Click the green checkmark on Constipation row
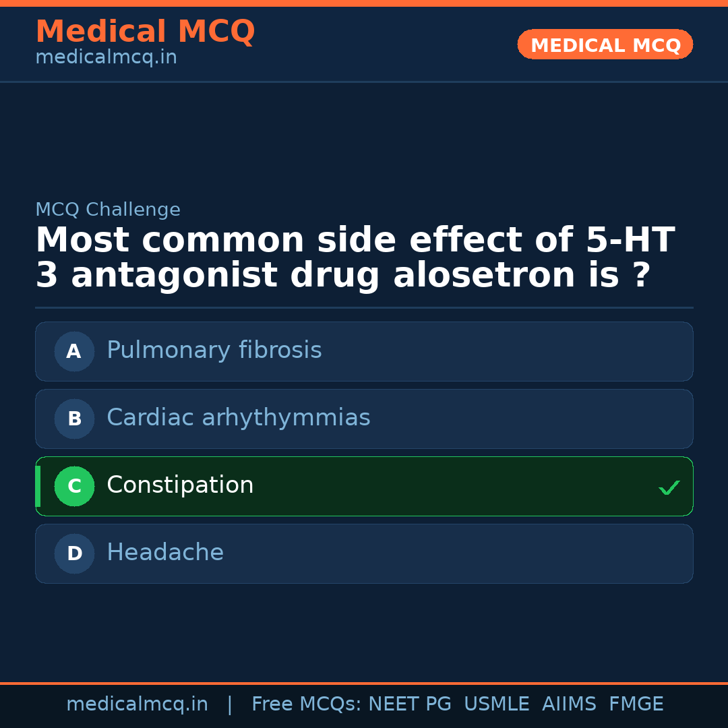Screen dimensions: 728x728 tap(669, 487)
